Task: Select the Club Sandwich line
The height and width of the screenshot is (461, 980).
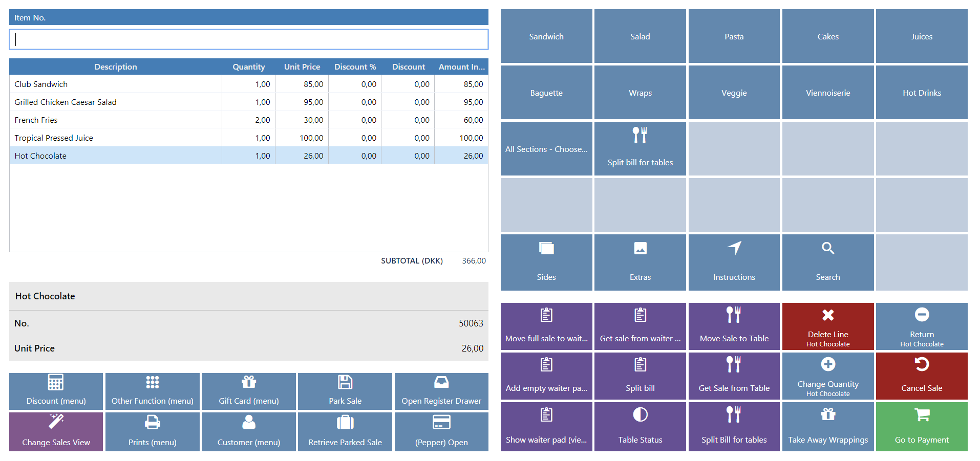Action: click(x=249, y=84)
